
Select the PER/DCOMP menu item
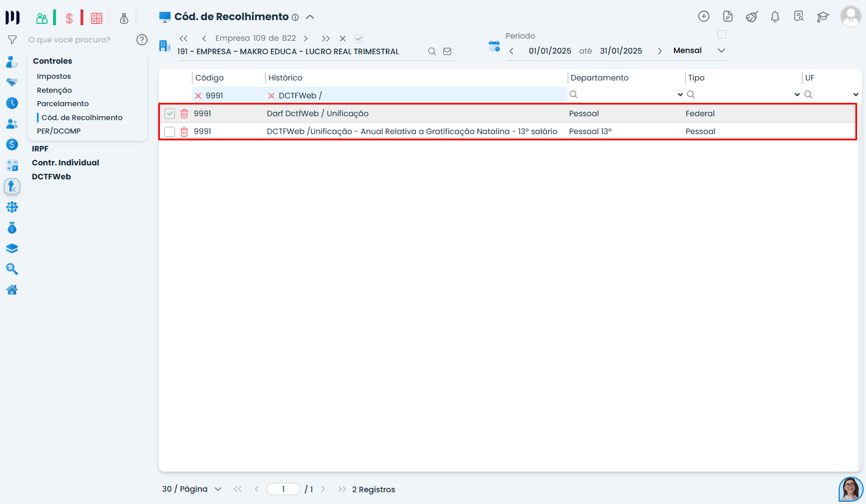pyautogui.click(x=59, y=131)
